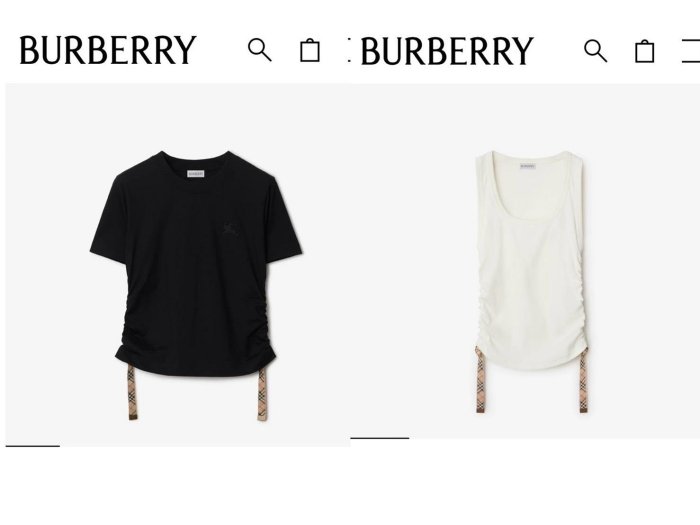Click the image progress bar under white tank
Screen dimensions: 700x525
pos(380,438)
